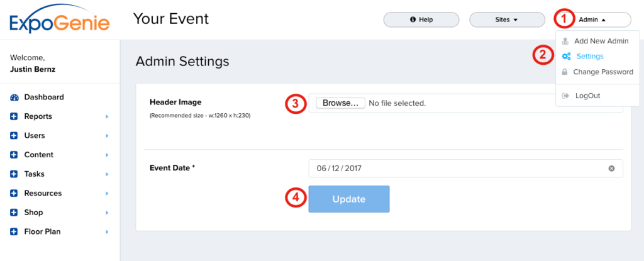644x261 pixels.
Task: Click the plus icon beside Content
Action: pos(14,155)
